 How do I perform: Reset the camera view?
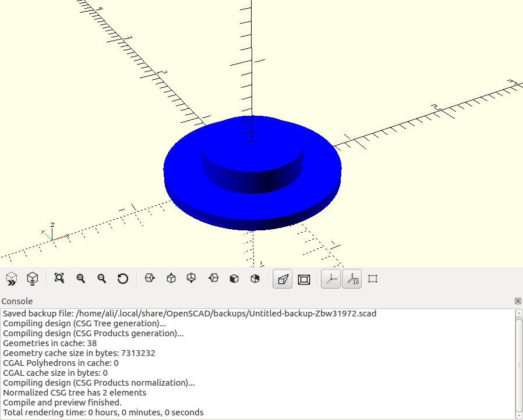click(x=122, y=279)
